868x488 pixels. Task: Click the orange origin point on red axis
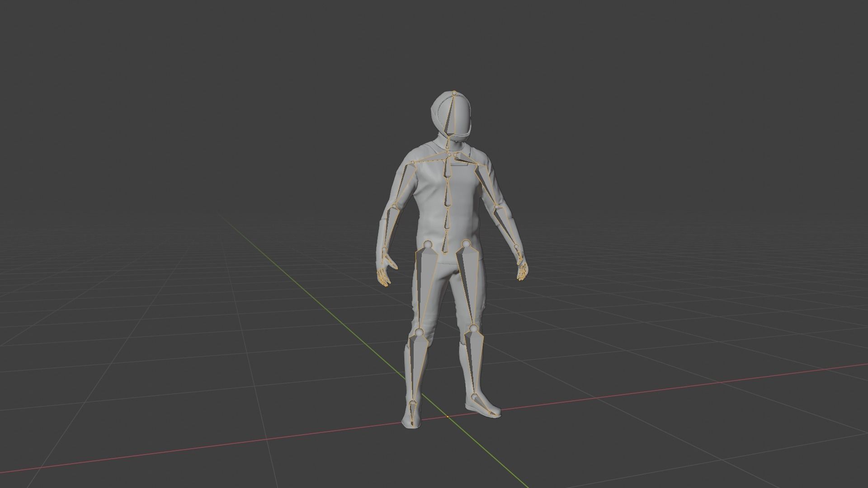point(448,417)
